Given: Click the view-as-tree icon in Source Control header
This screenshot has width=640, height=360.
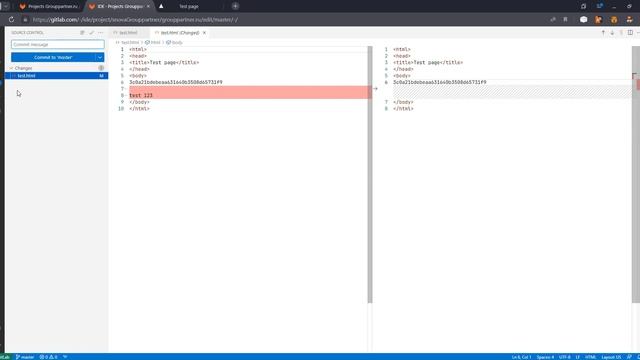Looking at the screenshot, I should click(82, 33).
